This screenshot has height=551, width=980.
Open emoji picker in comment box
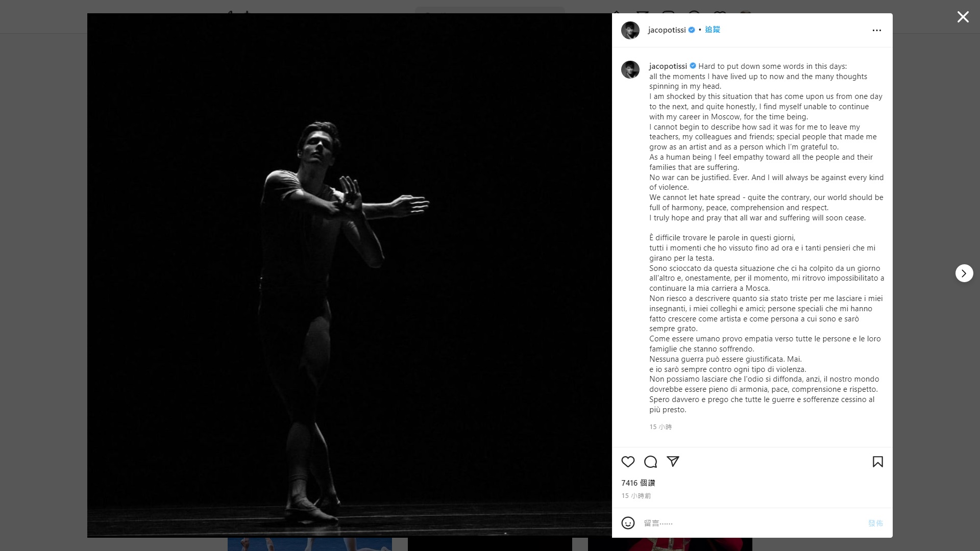[x=628, y=523]
